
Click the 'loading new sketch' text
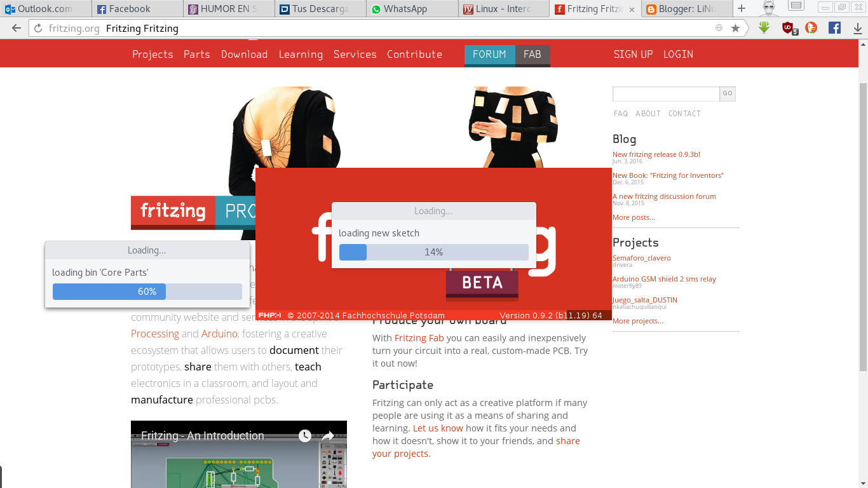click(379, 233)
